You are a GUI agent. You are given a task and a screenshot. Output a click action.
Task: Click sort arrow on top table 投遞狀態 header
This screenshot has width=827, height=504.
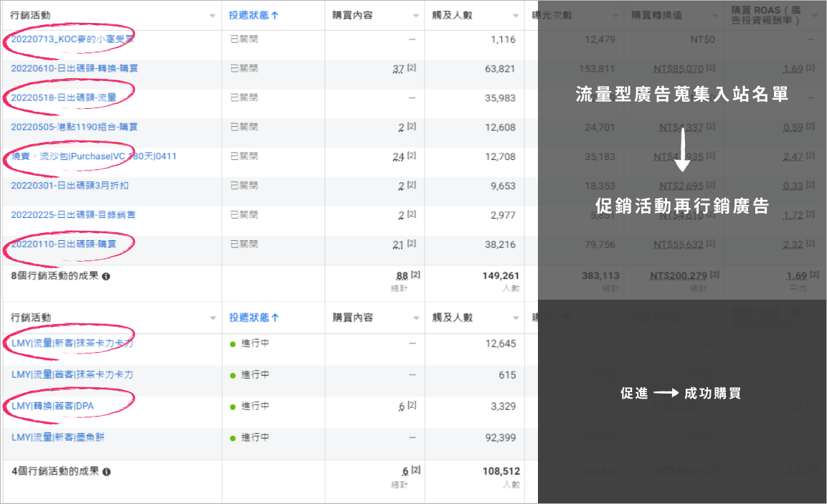click(x=275, y=15)
